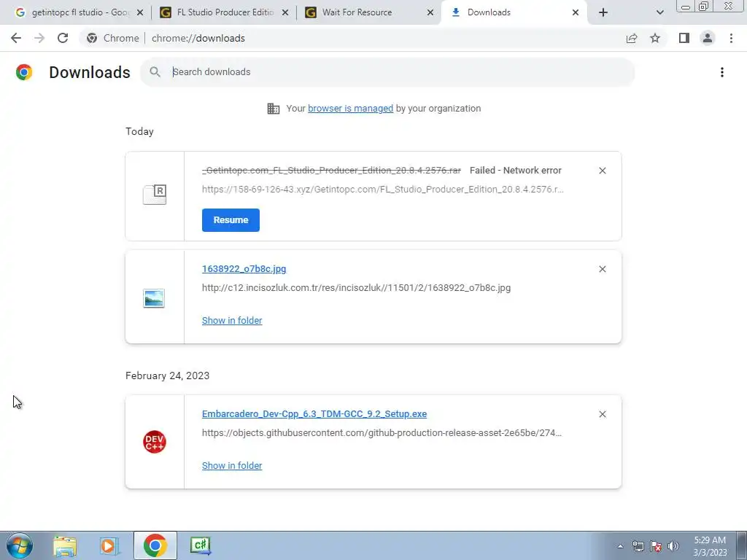Remove the failed FL Studio download from list
The image size is (747, 560).
602,171
